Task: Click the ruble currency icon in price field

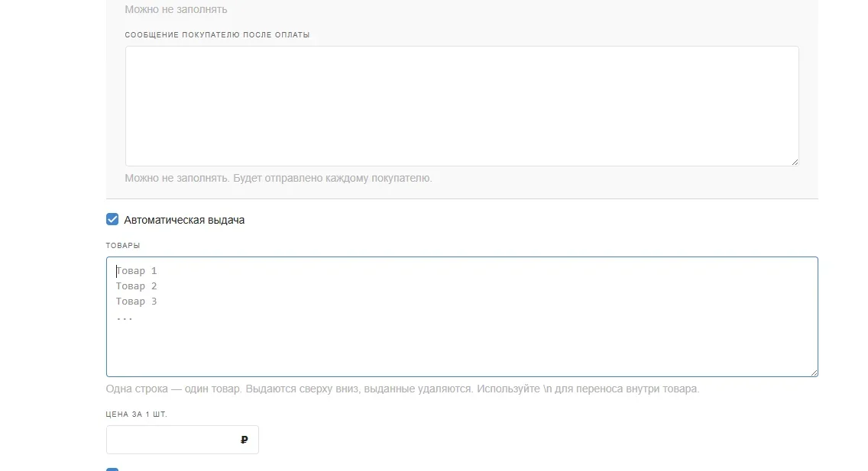Action: [245, 440]
